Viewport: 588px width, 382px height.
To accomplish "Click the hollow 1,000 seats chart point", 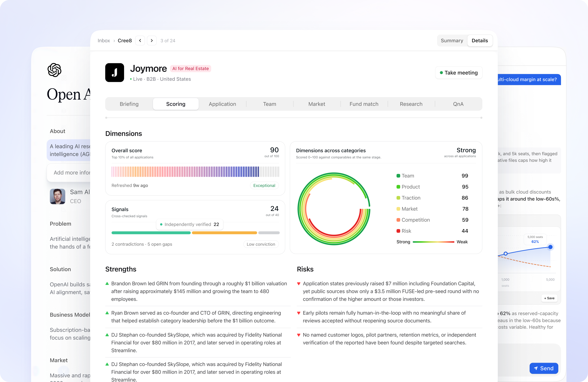I will click(506, 253).
